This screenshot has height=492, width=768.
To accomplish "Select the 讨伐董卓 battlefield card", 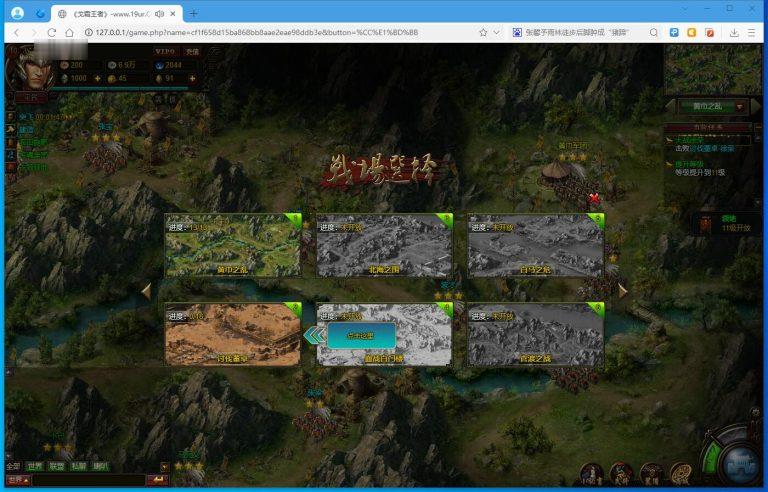I will pos(233,334).
